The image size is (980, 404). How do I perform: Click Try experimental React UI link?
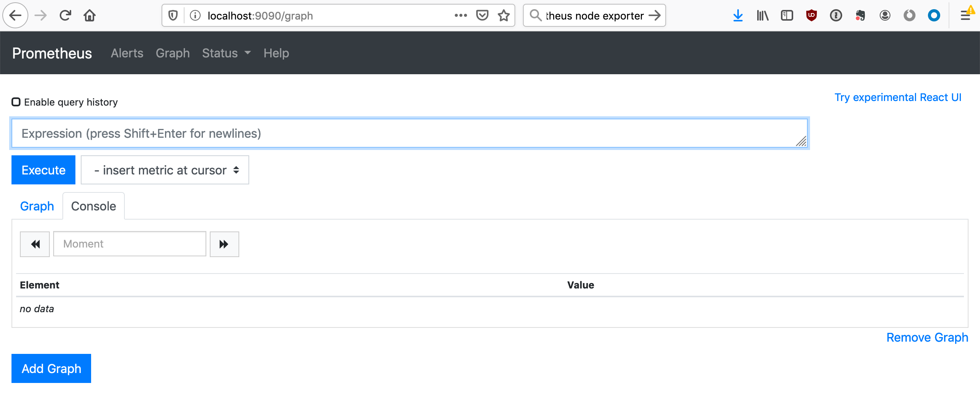point(898,97)
